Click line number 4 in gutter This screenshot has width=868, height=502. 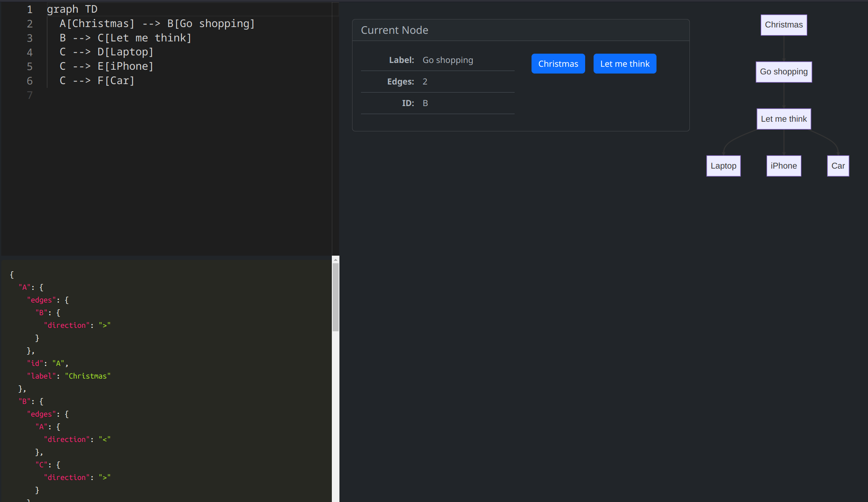(x=30, y=52)
